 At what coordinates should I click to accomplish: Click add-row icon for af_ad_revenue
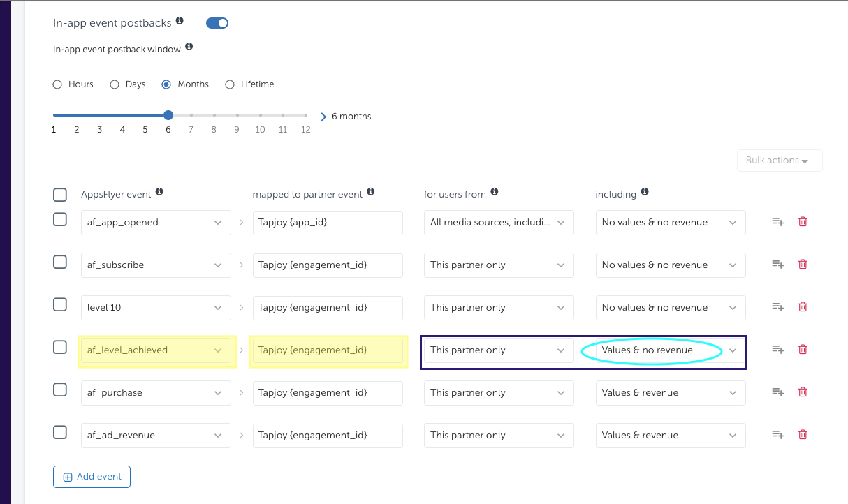pyautogui.click(x=777, y=435)
